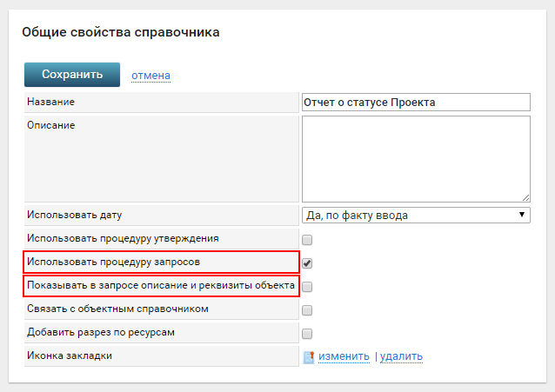Image resolution: width=555 pixels, height=392 pixels.
Task: Open the Использовать дату dropdown
Action: point(415,215)
